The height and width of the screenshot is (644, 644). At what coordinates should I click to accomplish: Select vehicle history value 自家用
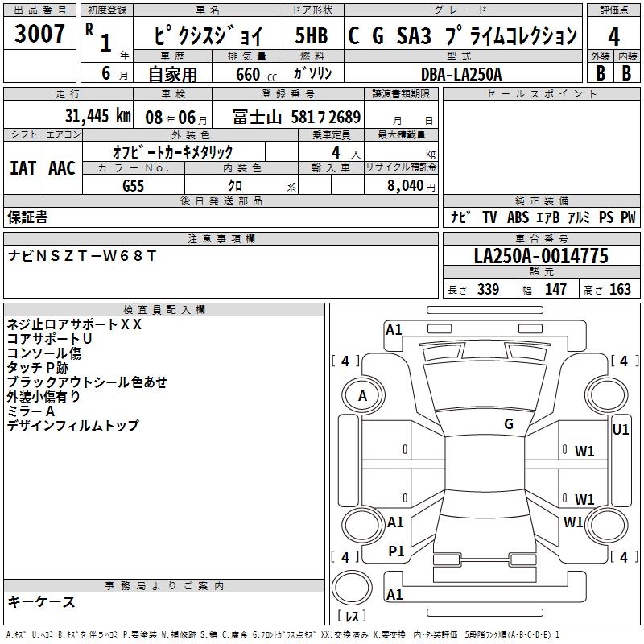(172, 74)
